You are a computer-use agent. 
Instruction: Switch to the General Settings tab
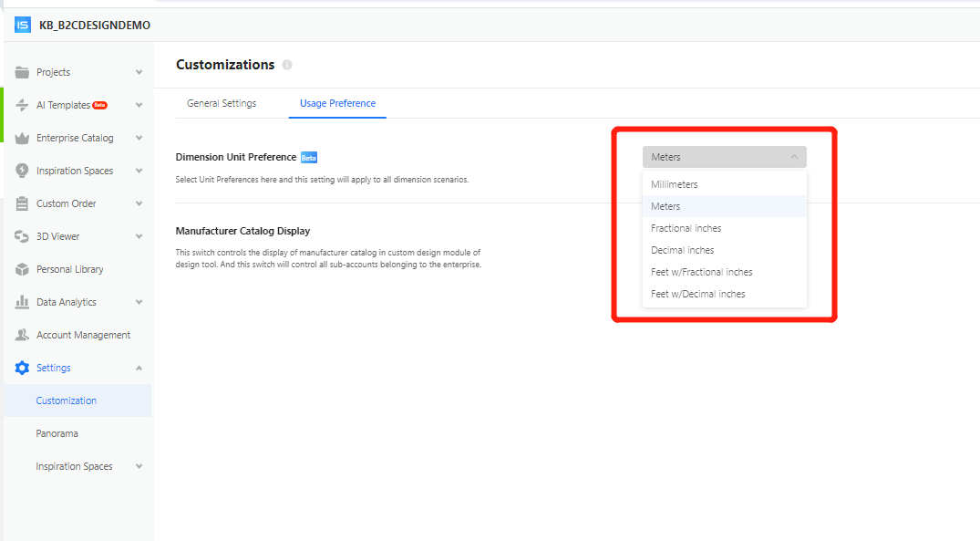[x=222, y=103]
